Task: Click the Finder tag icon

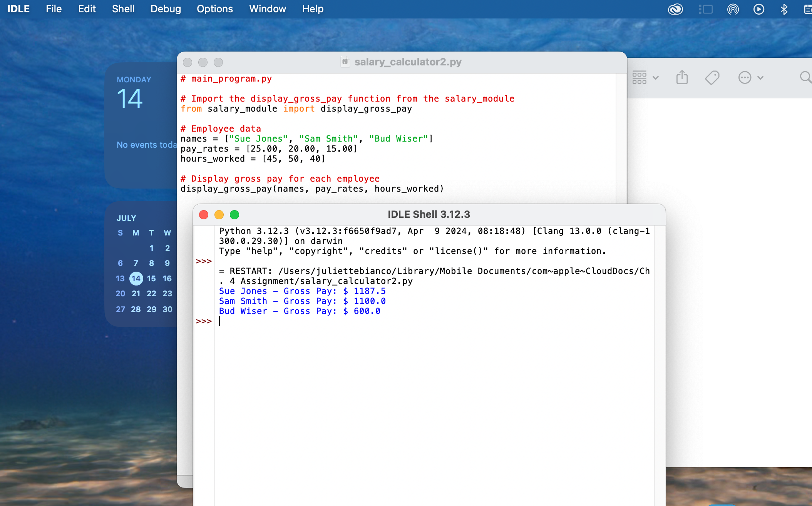Action: (712, 77)
